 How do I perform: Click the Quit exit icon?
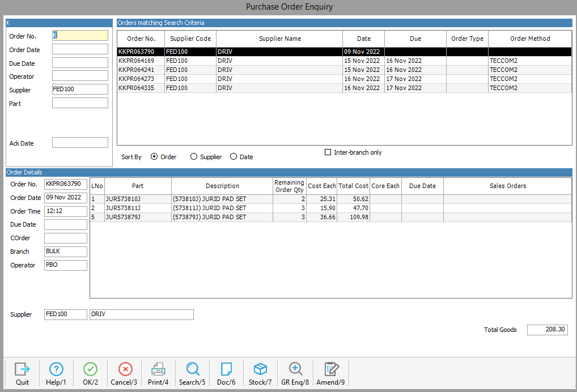(x=22, y=369)
